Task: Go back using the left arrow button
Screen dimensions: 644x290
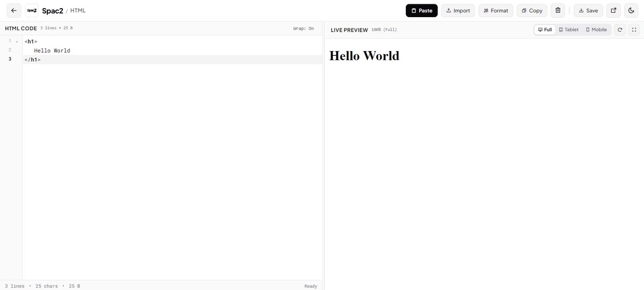Action: point(14,10)
